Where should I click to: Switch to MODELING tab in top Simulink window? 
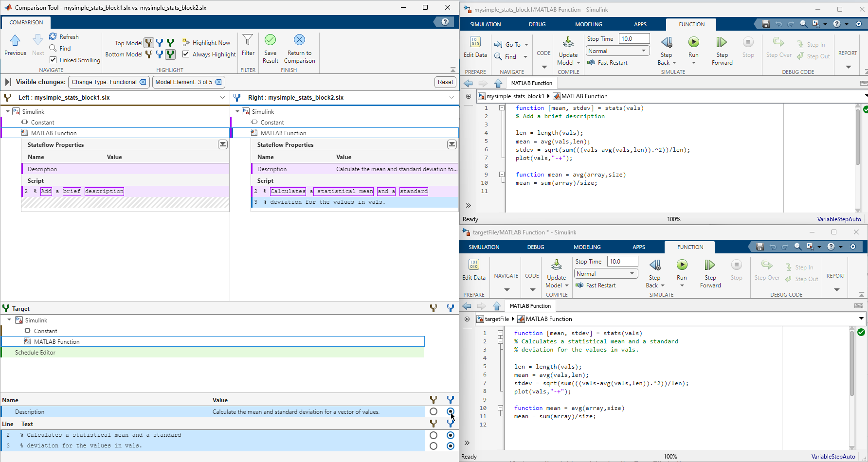pyautogui.click(x=588, y=24)
